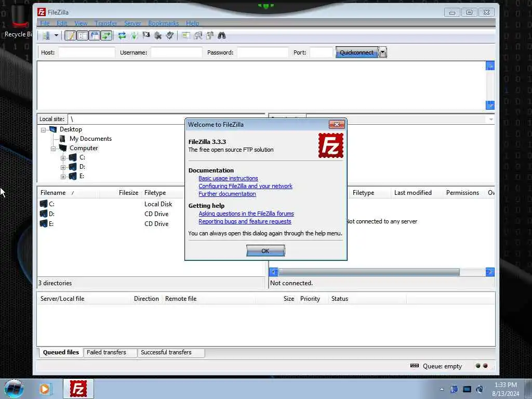Open Further documentation link
The height and width of the screenshot is (399, 532).
click(x=227, y=194)
